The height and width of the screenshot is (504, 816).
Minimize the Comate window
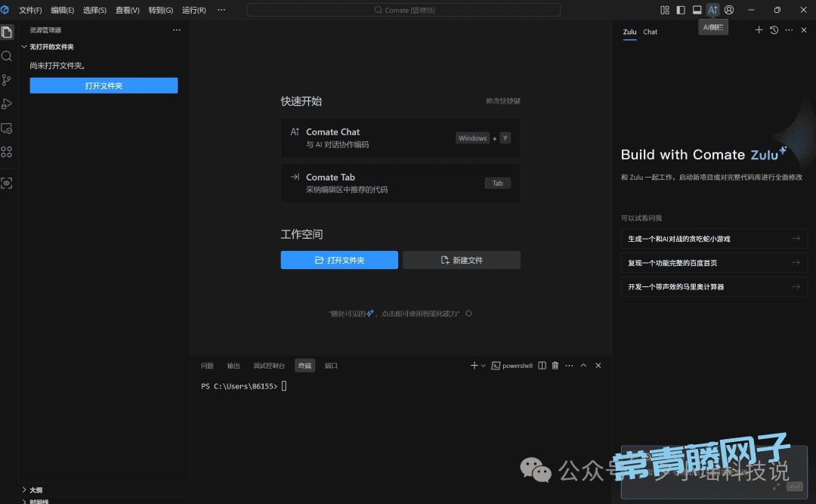[x=751, y=10]
